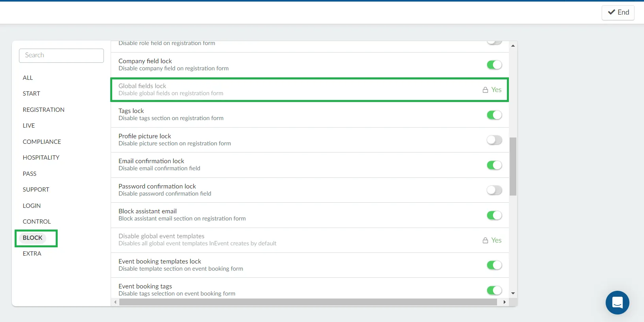Click the Block assistant email title
The image size is (644, 322).
(147, 211)
